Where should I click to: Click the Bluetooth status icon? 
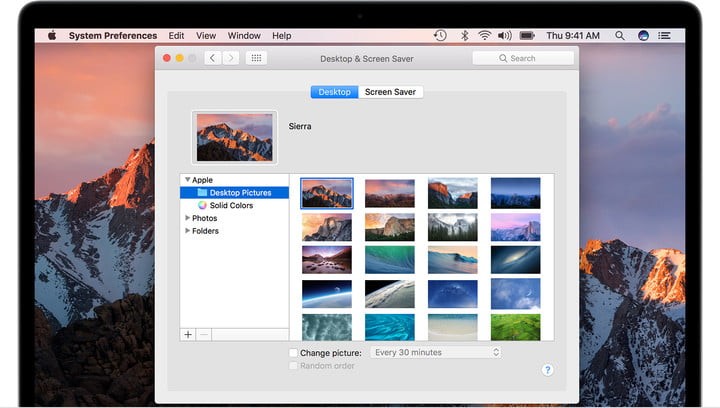464,35
